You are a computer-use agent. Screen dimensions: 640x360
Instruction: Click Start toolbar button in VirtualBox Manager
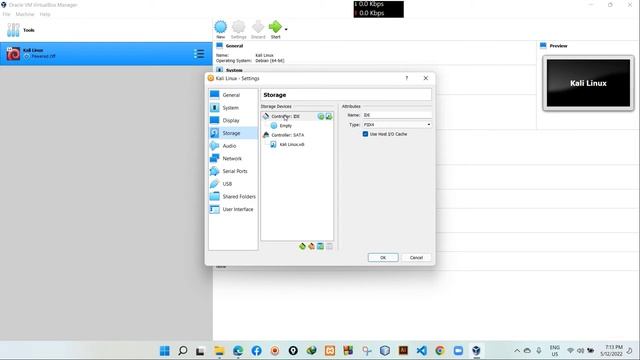pyautogui.click(x=275, y=29)
